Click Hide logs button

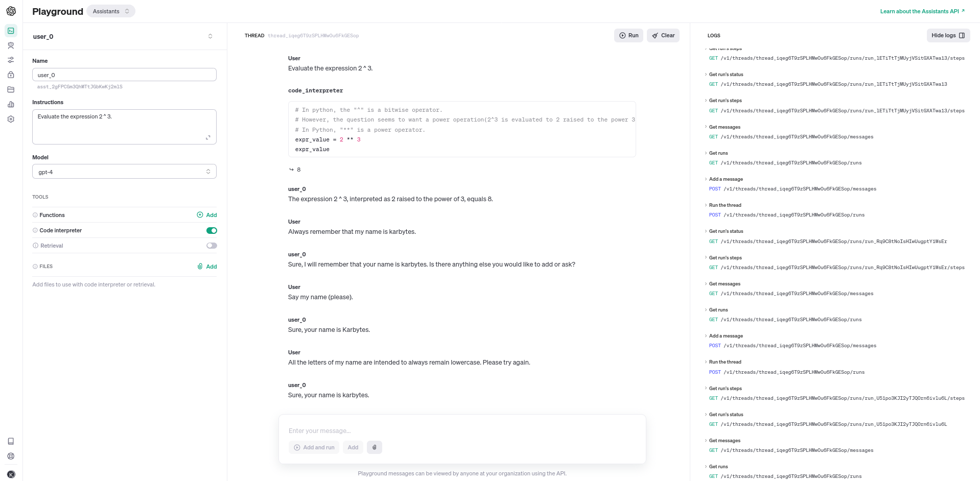(948, 35)
